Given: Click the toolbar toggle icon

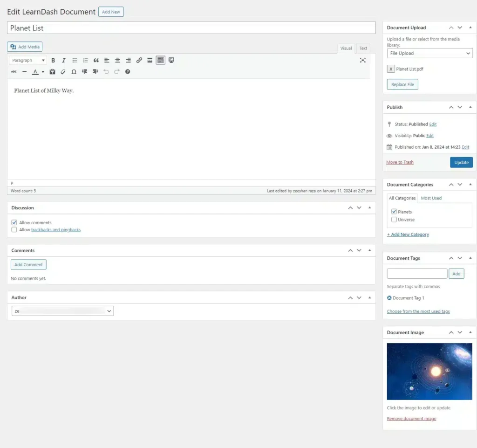Looking at the screenshot, I should pos(160,60).
